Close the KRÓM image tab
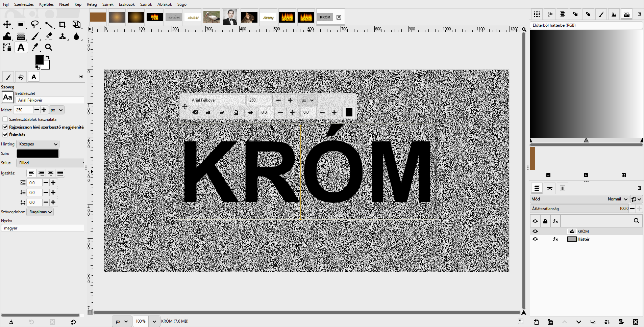Viewport: 644px width, 327px height. 339,17
